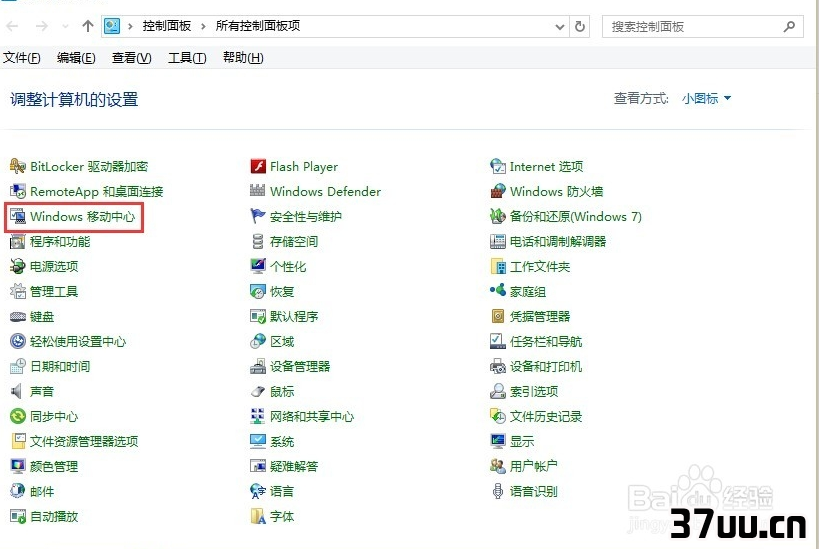The height and width of the screenshot is (549, 819).
Task: Click the 设备管理器 icon
Action: point(258,366)
